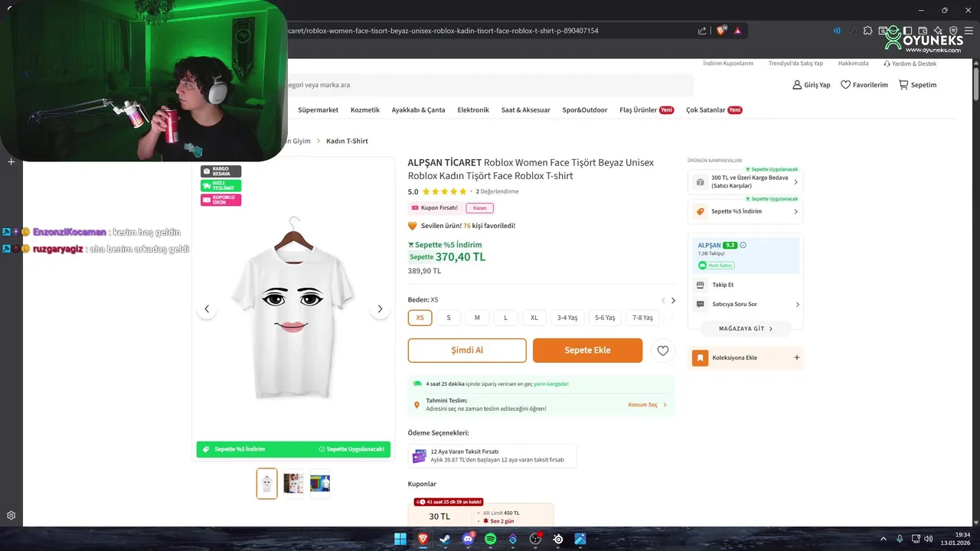Expand the Sepette %5 İndirim campaign row
This screenshot has width=980, height=551.
(x=746, y=211)
